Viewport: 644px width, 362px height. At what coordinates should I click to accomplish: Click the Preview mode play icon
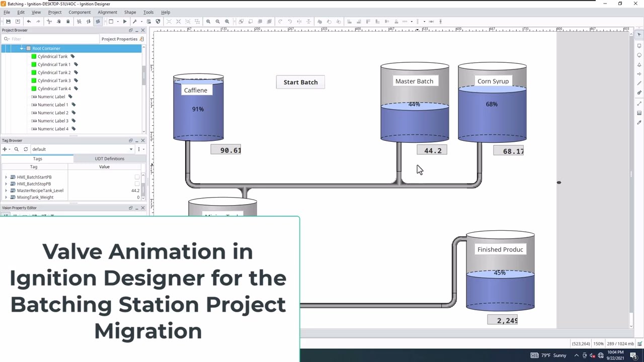(x=125, y=22)
